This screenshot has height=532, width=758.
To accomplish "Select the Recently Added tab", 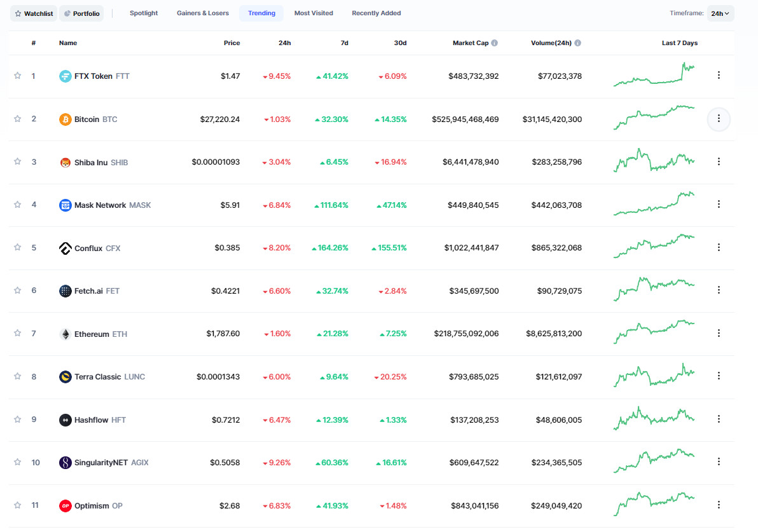I will point(376,13).
